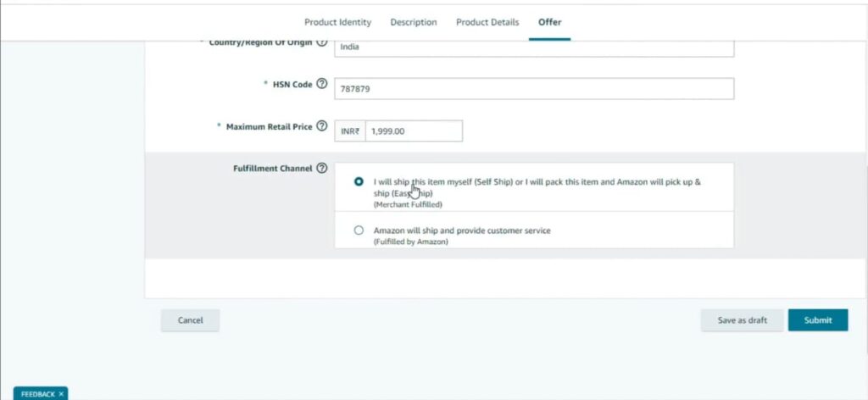Screen dimensions: 868x400
Task: Focus the Country/Region Of Origin field showing India
Action: (x=534, y=47)
